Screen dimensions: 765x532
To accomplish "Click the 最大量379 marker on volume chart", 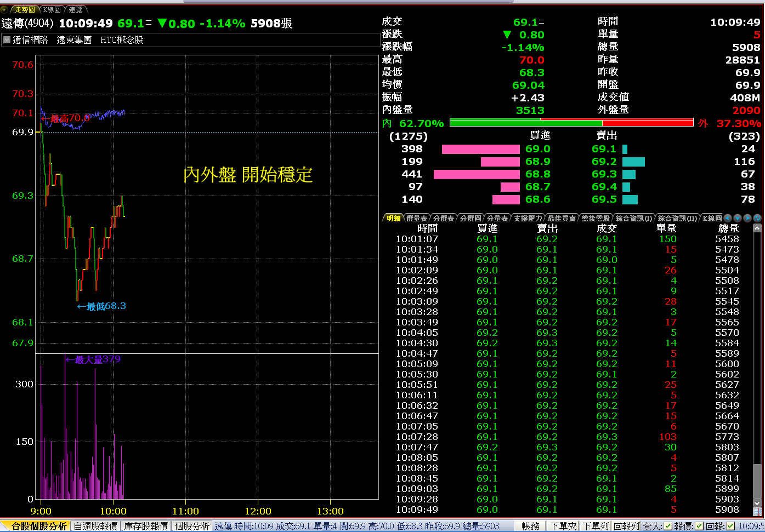I will [x=93, y=359].
